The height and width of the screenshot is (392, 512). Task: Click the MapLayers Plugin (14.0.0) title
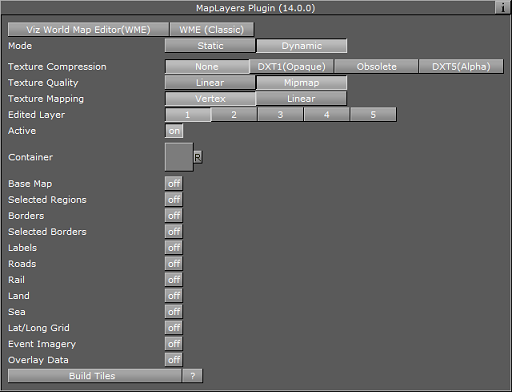(255, 8)
